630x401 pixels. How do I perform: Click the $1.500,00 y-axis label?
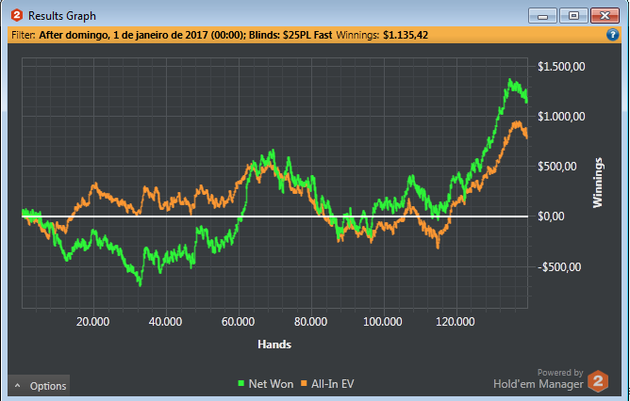(561, 66)
